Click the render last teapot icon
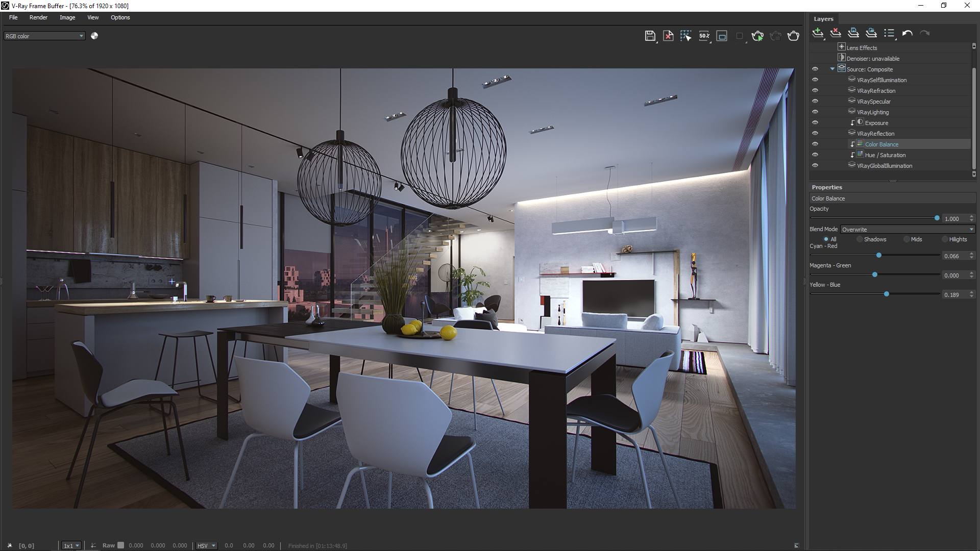This screenshot has height=551, width=980. coord(793,36)
